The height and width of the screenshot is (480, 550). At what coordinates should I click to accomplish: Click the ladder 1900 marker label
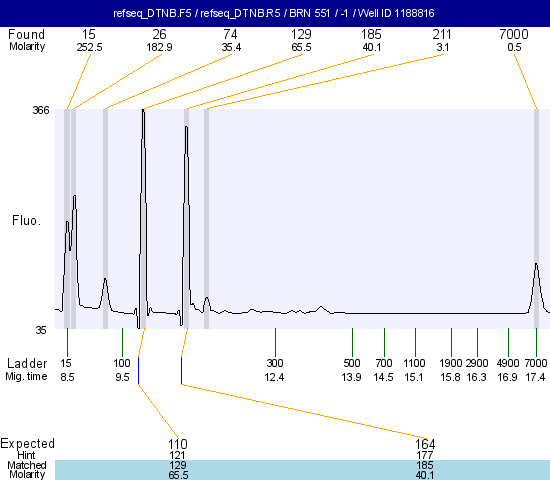pyautogui.click(x=451, y=363)
